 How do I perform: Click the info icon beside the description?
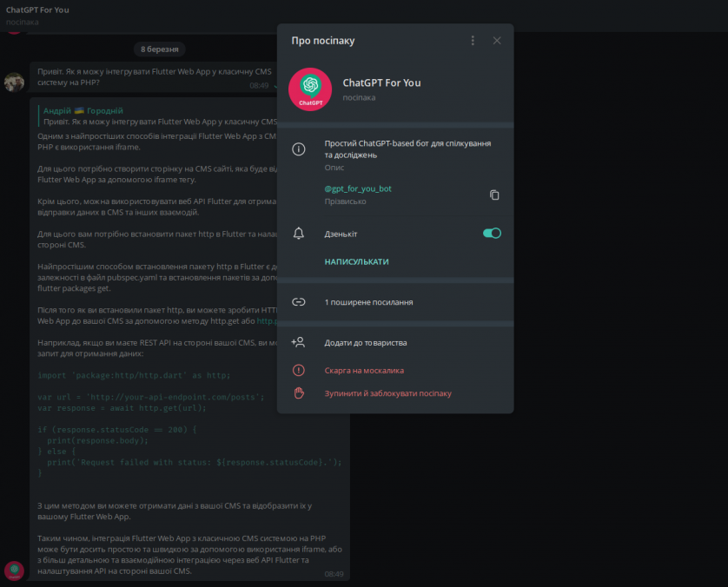(299, 149)
